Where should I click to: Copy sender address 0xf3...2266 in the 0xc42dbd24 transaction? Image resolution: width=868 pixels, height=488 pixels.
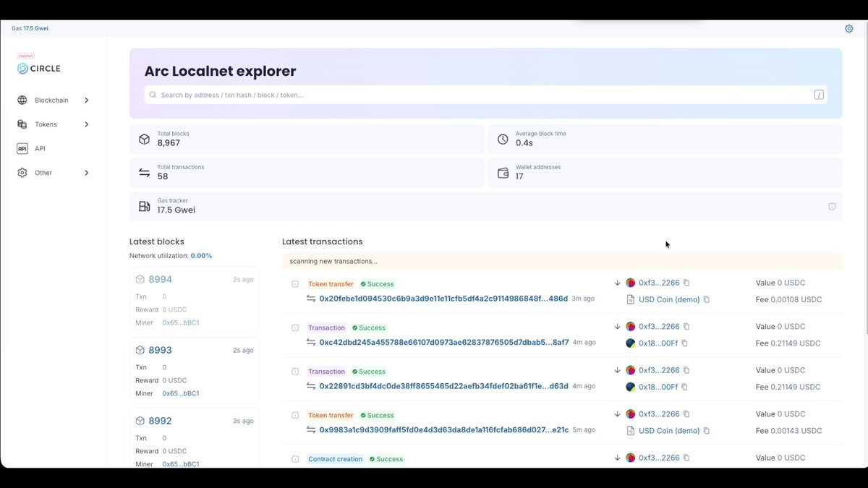(686, 327)
